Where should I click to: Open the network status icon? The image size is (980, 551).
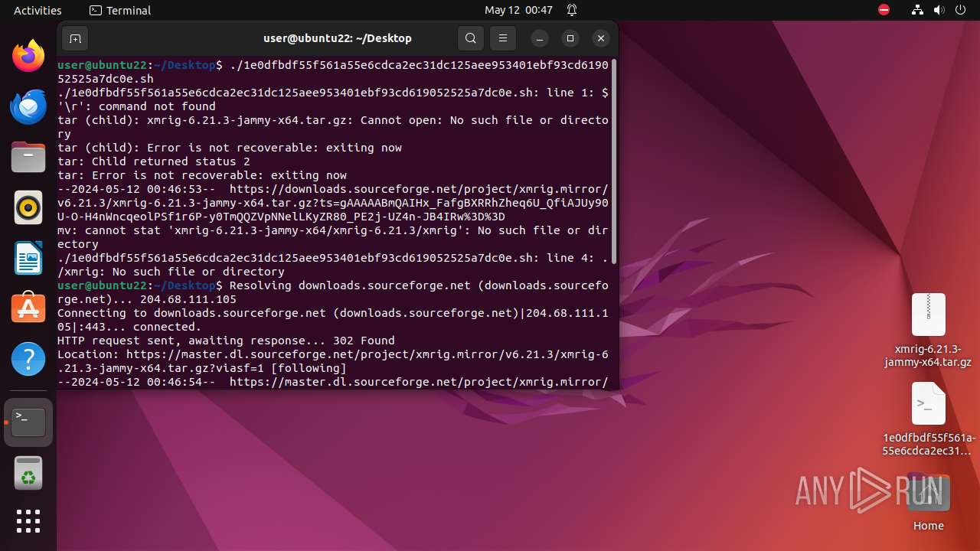click(917, 10)
